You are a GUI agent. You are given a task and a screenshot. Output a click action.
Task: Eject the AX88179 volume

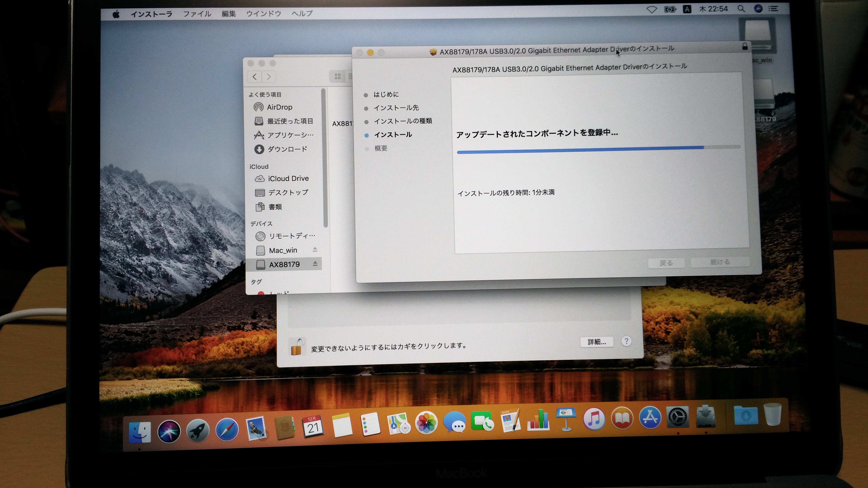click(315, 264)
